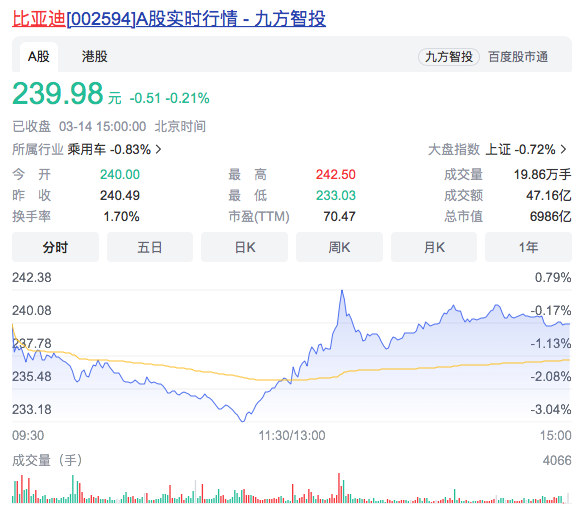Click the 已收盘 03-14 15:00:00 status text
582x514 pixels.
click(79, 127)
